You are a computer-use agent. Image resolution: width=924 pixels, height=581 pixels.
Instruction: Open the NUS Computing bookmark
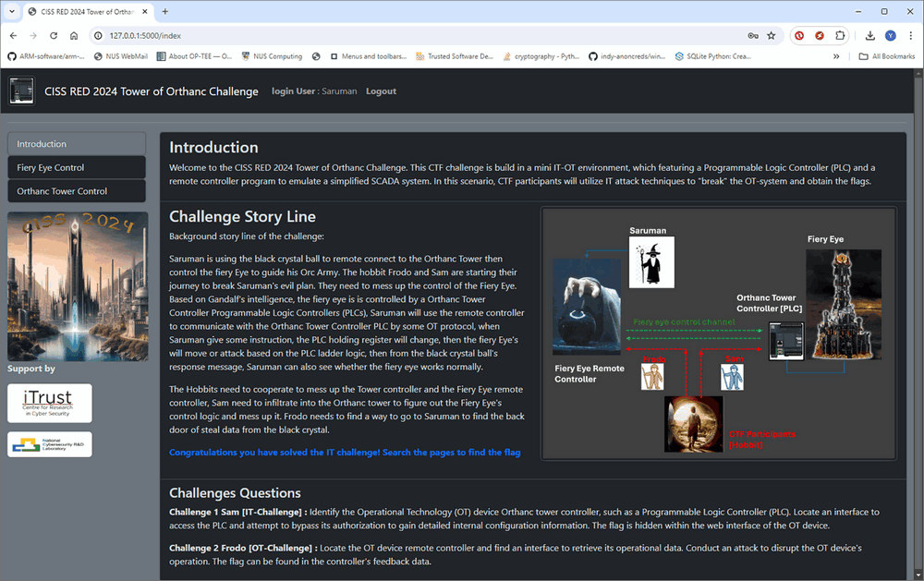pos(272,56)
